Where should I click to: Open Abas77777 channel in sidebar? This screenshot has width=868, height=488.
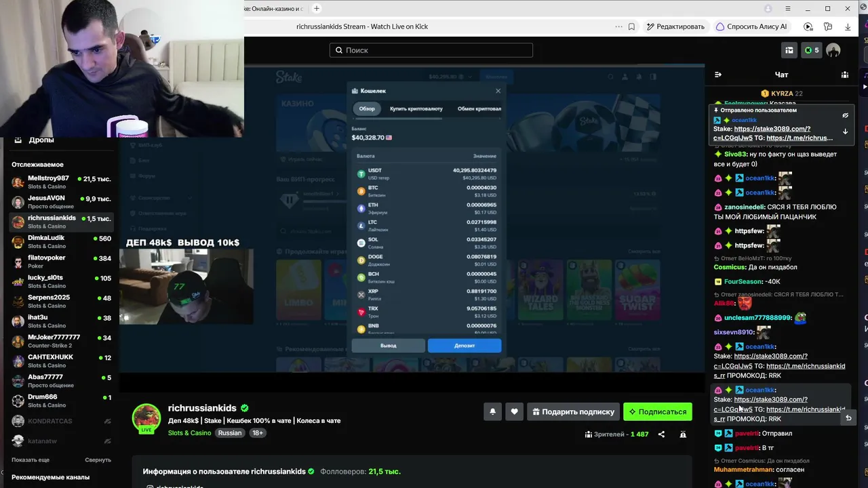tap(61, 381)
